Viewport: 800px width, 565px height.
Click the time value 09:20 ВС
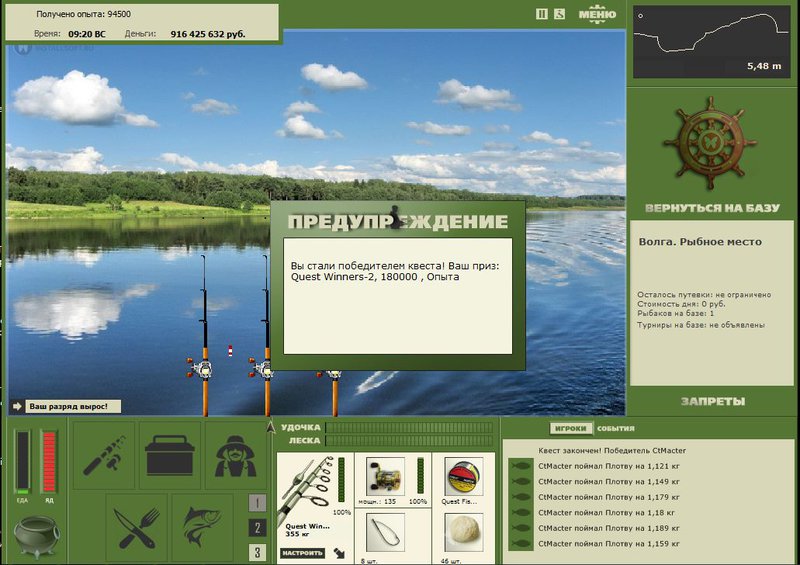tap(87, 34)
